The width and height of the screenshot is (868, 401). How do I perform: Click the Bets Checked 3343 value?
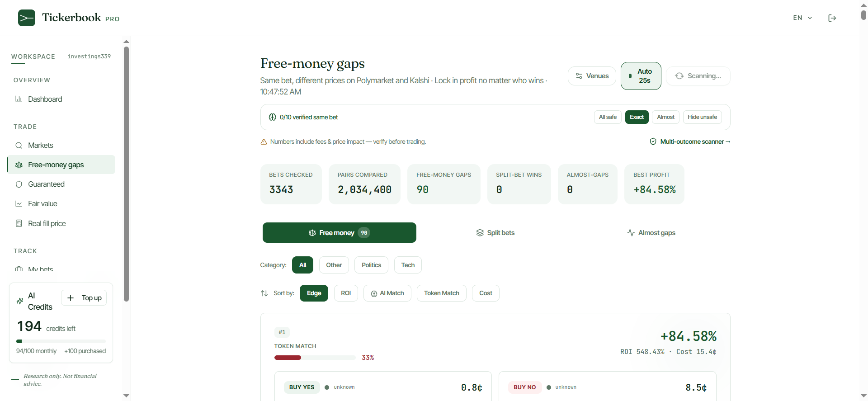[x=281, y=190]
